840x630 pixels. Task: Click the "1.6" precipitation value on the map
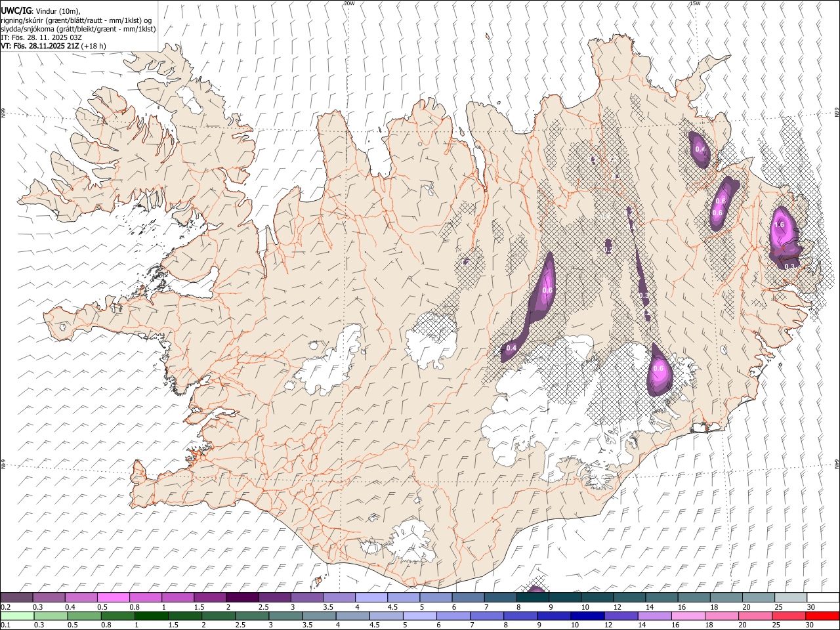(780, 224)
